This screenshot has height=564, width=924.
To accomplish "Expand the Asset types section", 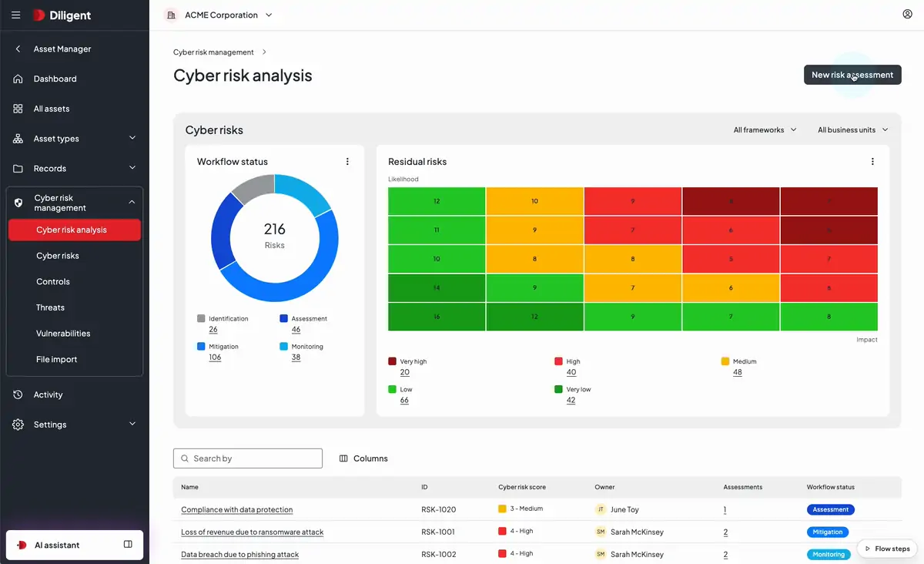I will [x=132, y=138].
